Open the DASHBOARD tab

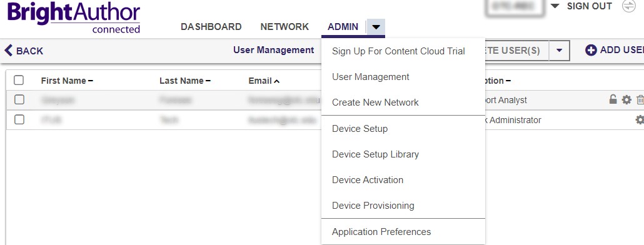pos(211,27)
